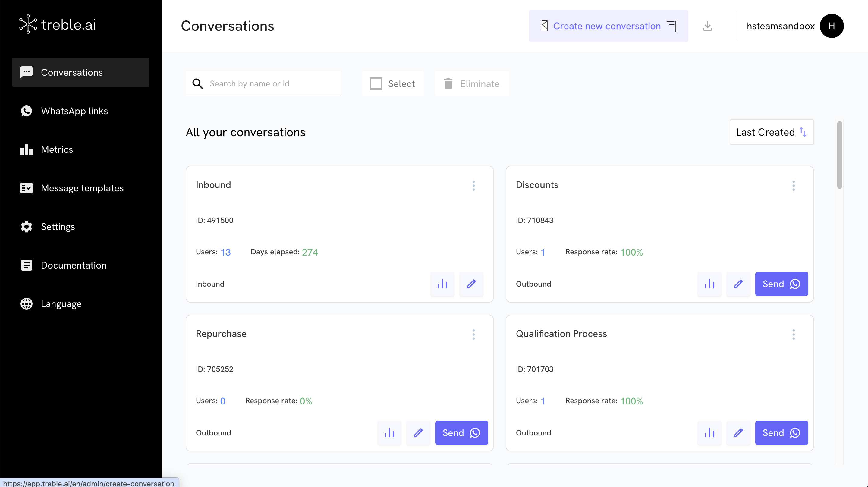This screenshot has height=487, width=868.
Task: Go to WhatsApp links in sidebar
Action: pyautogui.click(x=74, y=111)
